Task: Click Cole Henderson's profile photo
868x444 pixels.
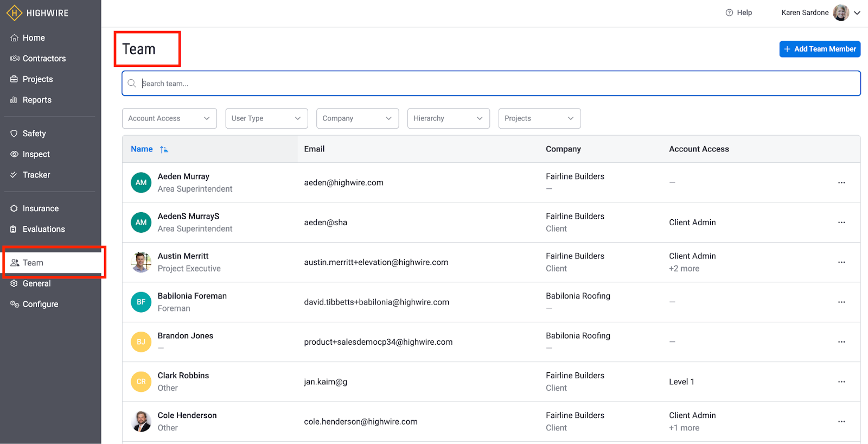Action: 141,421
